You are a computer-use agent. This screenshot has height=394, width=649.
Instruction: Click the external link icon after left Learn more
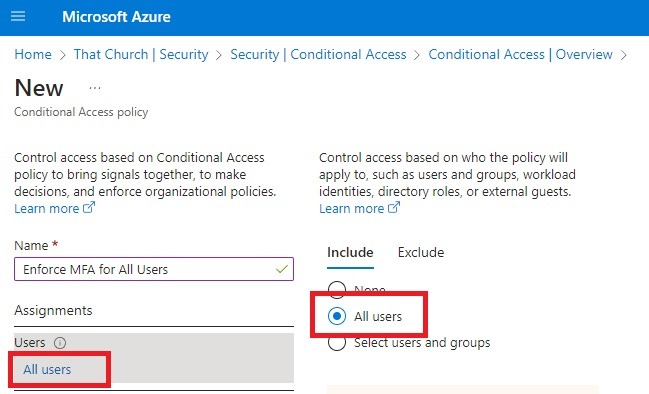pyautogui.click(x=89, y=207)
